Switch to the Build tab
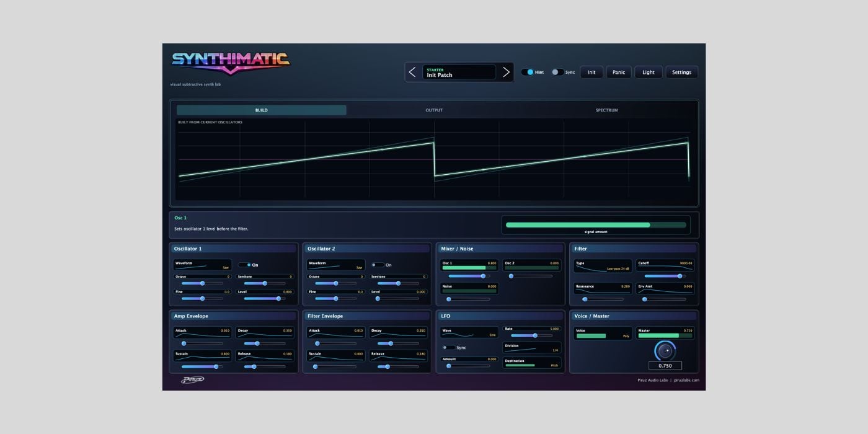 [x=262, y=110]
